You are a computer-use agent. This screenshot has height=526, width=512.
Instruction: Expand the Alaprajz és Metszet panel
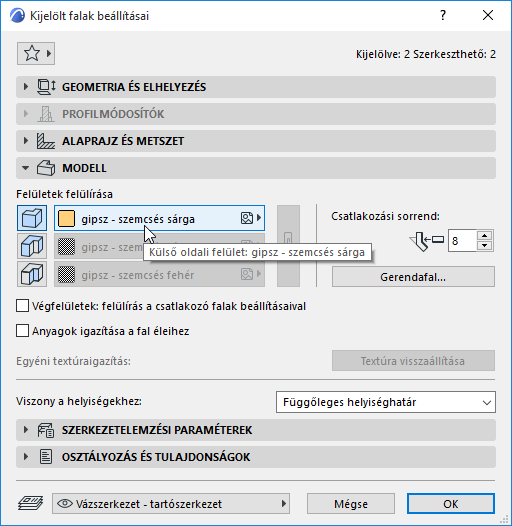click(x=26, y=141)
